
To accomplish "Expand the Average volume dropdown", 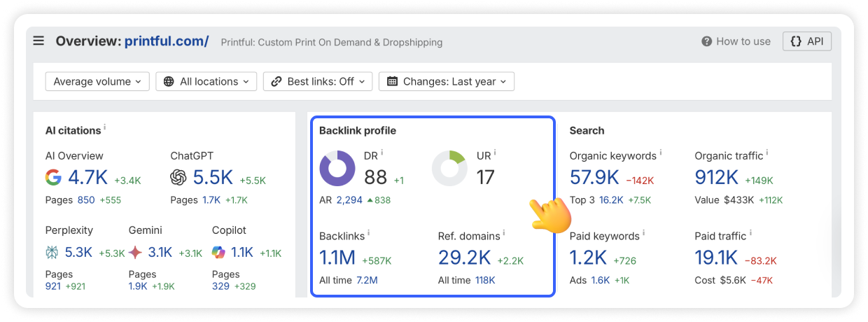I will pyautogui.click(x=97, y=81).
